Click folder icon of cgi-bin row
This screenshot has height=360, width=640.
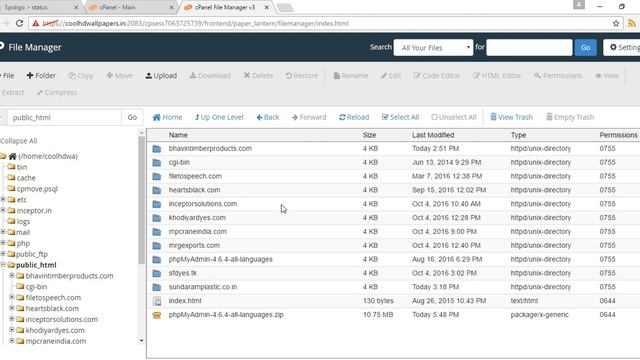coord(157,162)
